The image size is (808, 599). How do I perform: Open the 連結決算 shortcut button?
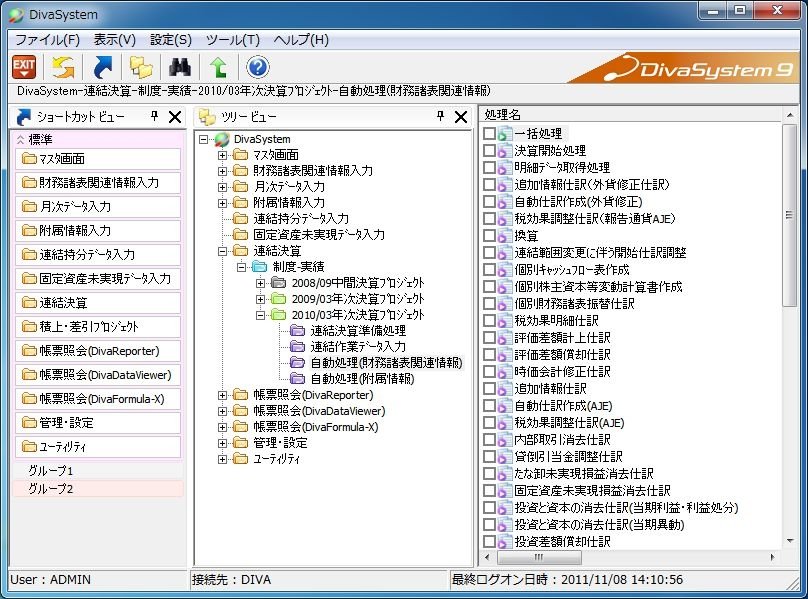98,303
